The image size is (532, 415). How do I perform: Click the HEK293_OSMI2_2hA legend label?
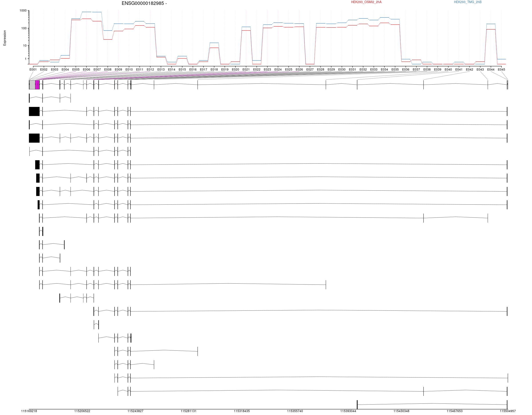click(x=366, y=2)
